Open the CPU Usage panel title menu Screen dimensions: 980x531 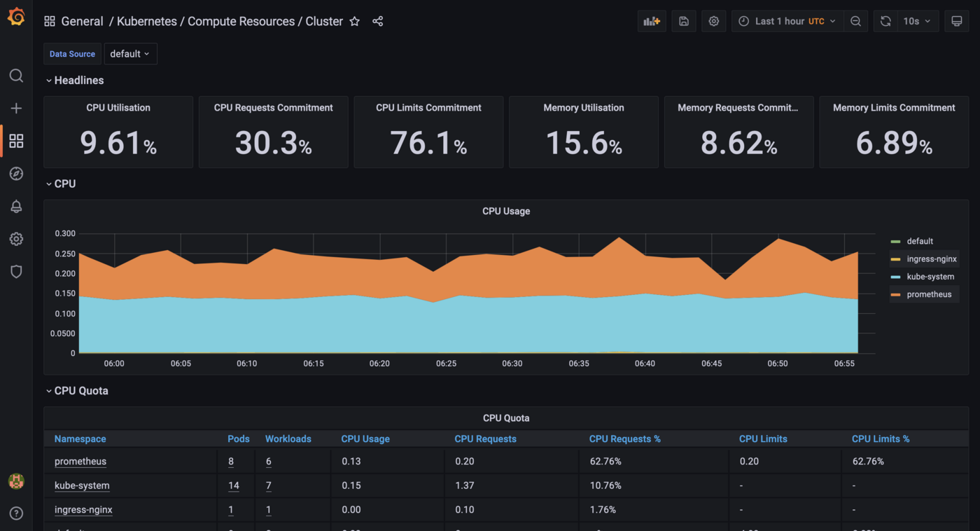(x=506, y=211)
